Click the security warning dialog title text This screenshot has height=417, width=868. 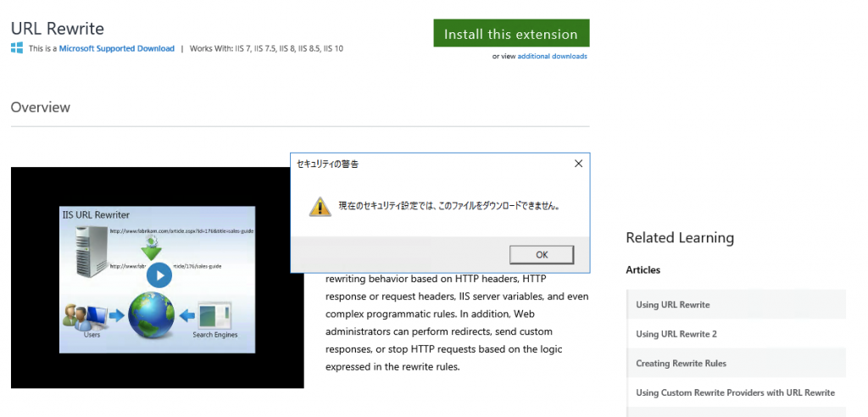(x=328, y=164)
